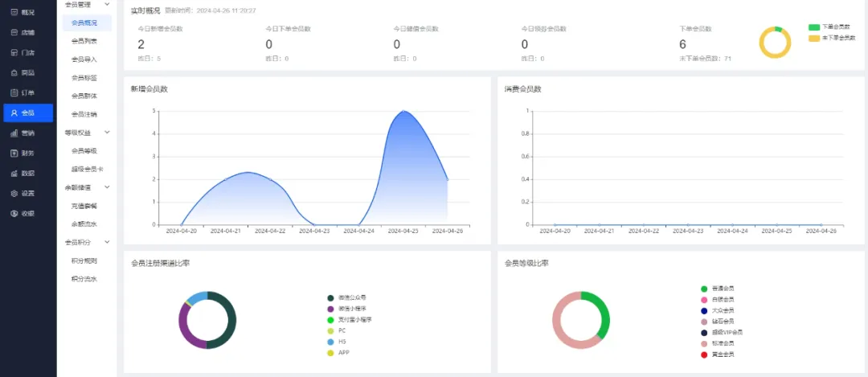The height and width of the screenshot is (377, 868).
Task: Open the 门店 store icon in sidebar
Action: (14, 52)
